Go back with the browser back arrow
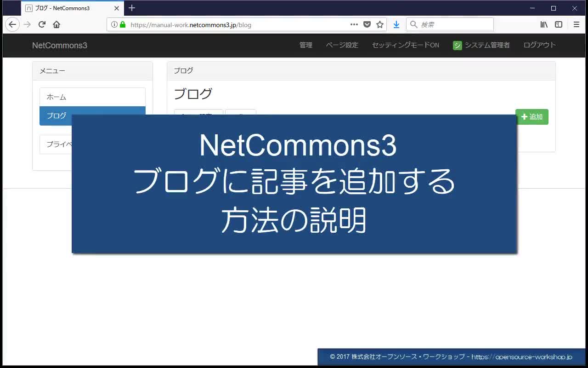This screenshot has height=368, width=588. click(12, 24)
